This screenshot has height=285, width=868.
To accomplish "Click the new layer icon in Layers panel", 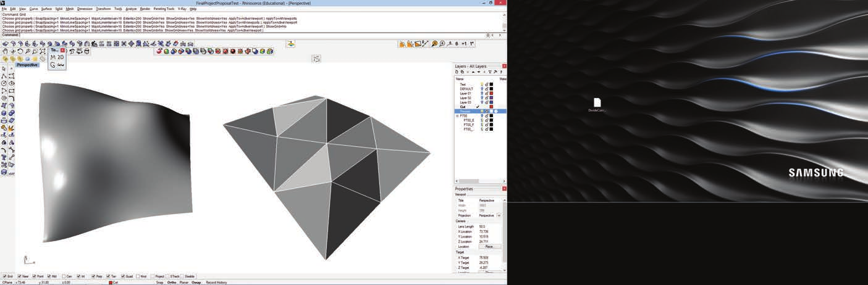I will click(457, 72).
